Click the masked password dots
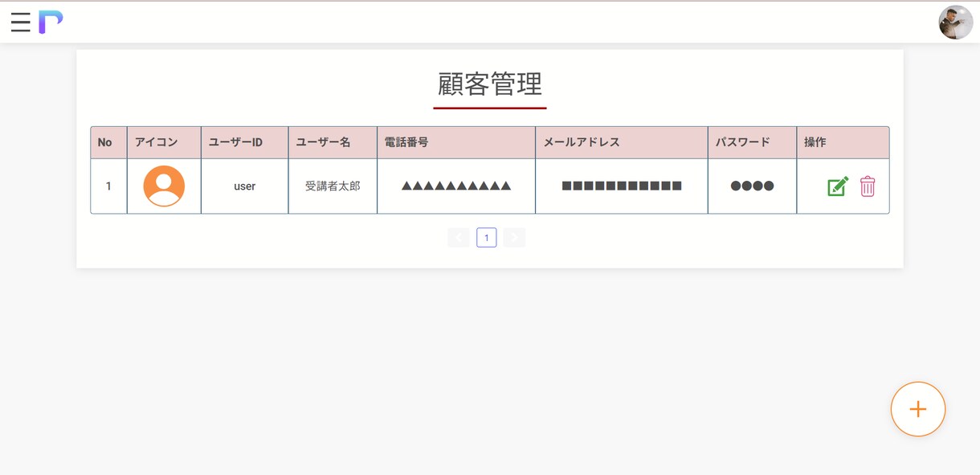980x475 pixels. click(752, 186)
